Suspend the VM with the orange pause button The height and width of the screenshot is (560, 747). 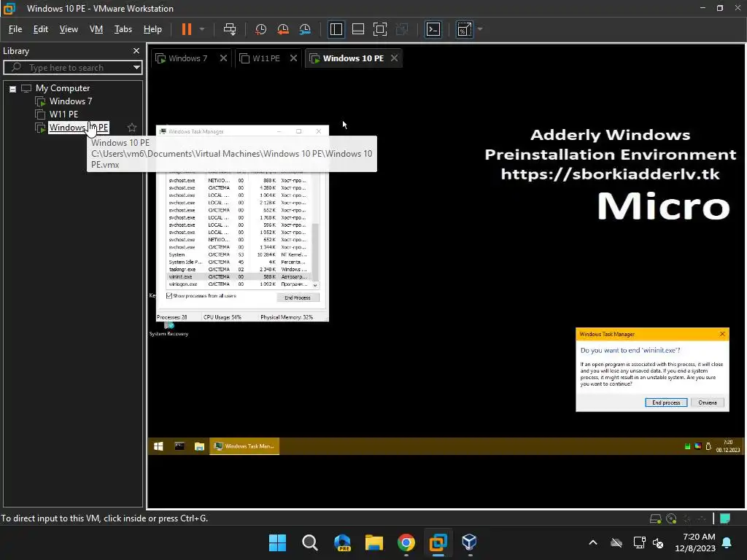coord(187,29)
